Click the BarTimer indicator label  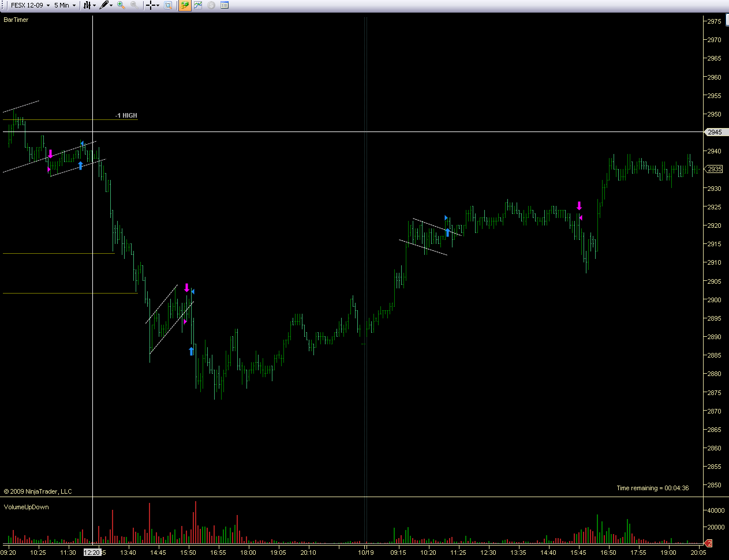tap(16, 20)
